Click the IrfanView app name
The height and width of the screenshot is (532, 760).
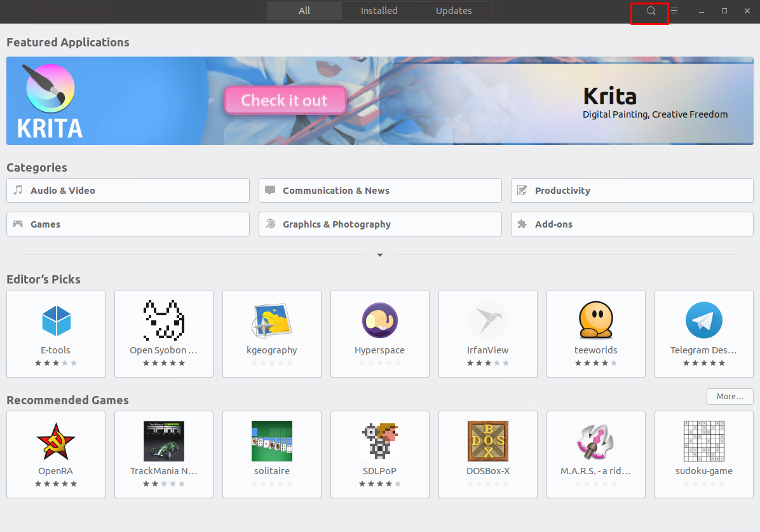[488, 350]
